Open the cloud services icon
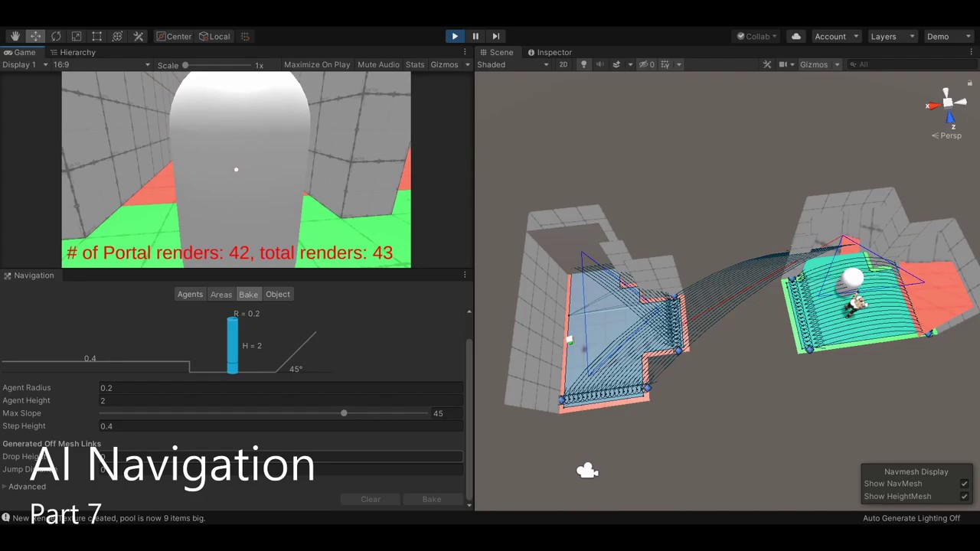This screenshot has width=980, height=551. point(796,36)
